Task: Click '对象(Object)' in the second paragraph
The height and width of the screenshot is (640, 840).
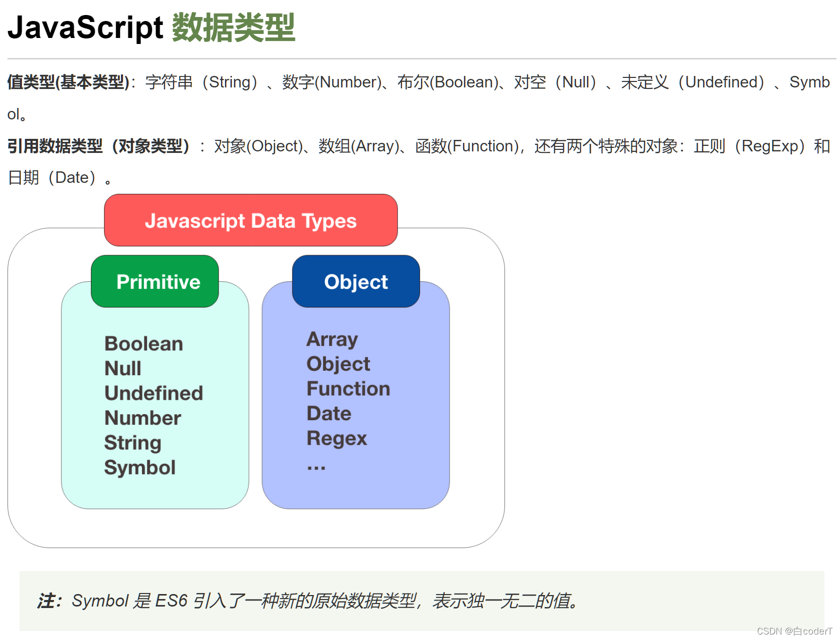Action: pos(259,146)
